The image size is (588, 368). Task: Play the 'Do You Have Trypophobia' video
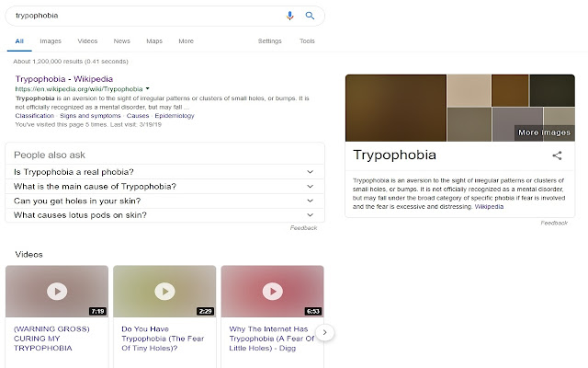[x=164, y=291]
